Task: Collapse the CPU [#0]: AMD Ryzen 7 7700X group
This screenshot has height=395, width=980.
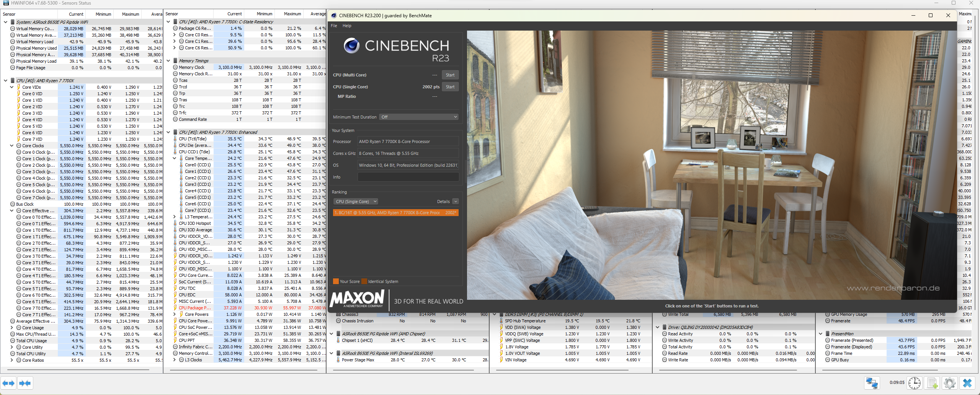Action: [x=5, y=81]
